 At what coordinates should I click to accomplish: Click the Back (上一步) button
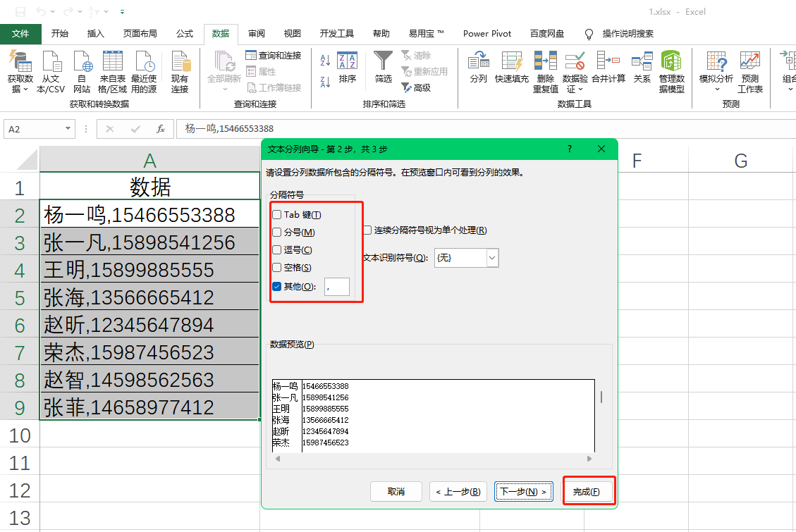(x=458, y=491)
